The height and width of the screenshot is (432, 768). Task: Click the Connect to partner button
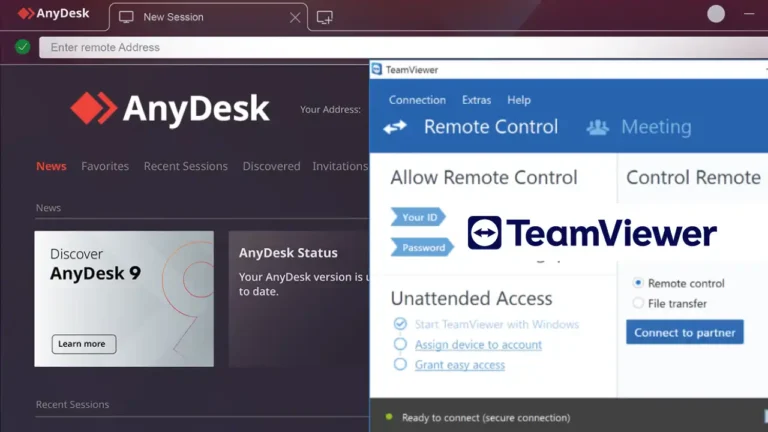pyautogui.click(x=685, y=332)
